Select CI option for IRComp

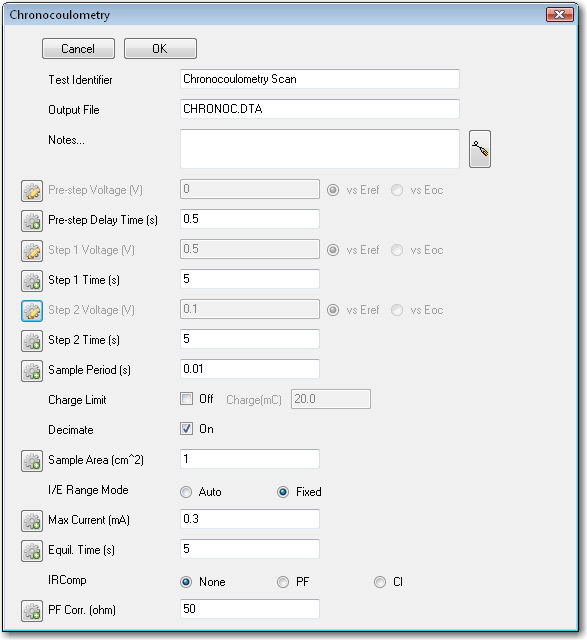tap(380, 582)
